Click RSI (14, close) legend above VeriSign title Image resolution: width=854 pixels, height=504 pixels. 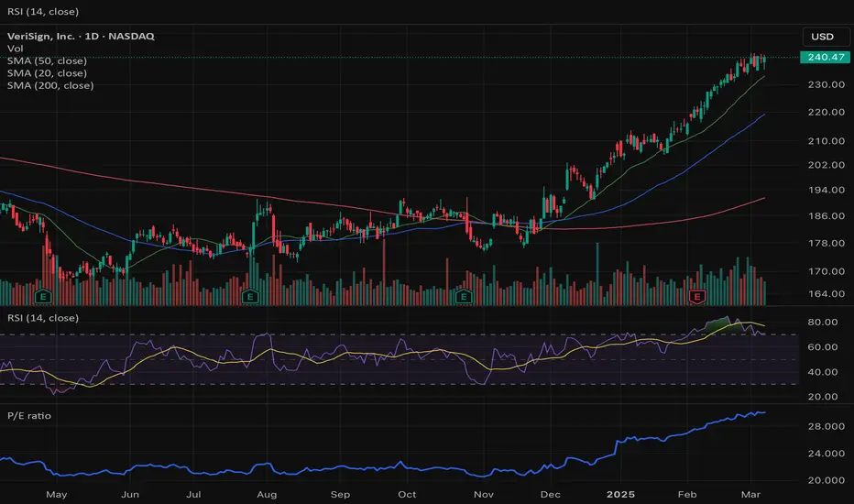pos(43,11)
